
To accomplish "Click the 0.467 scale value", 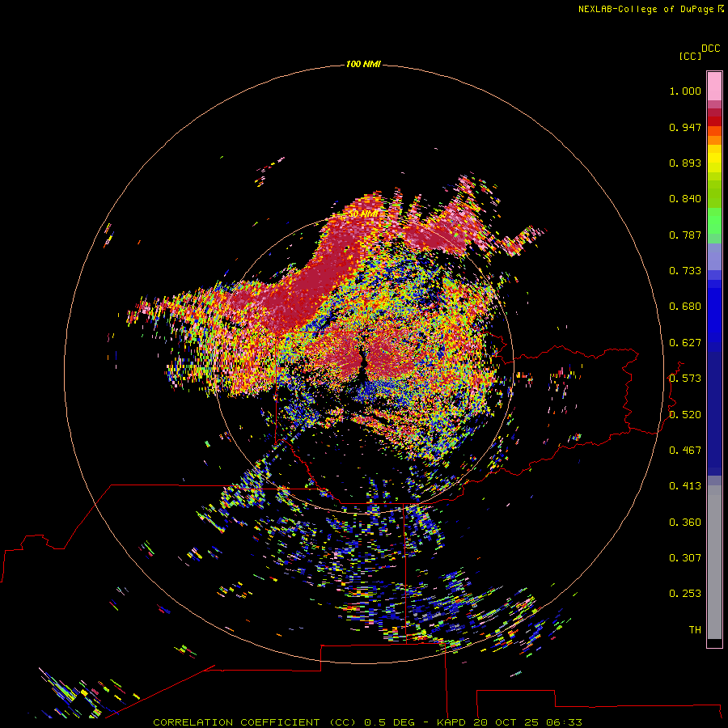I will click(685, 451).
